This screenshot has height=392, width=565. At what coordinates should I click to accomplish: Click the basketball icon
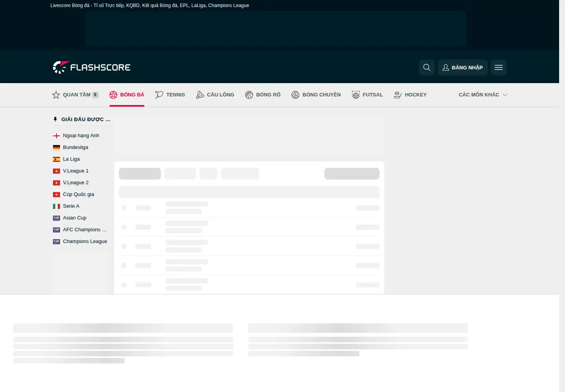[249, 95]
